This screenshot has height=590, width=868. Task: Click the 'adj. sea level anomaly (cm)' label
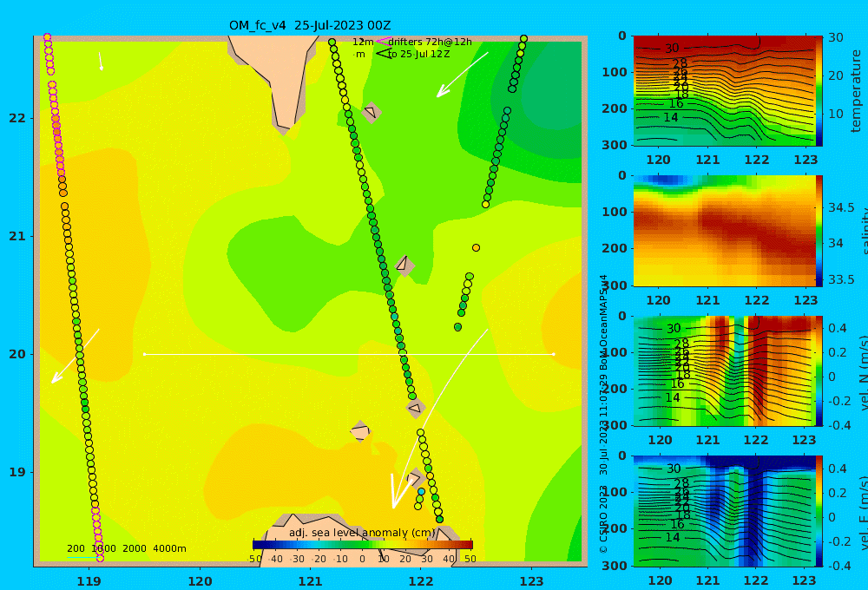(x=363, y=533)
